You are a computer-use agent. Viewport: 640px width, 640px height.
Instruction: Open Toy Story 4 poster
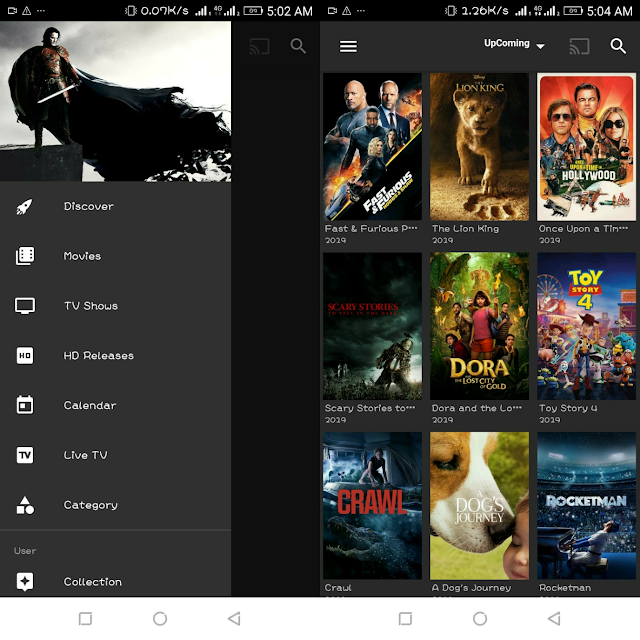tap(587, 326)
